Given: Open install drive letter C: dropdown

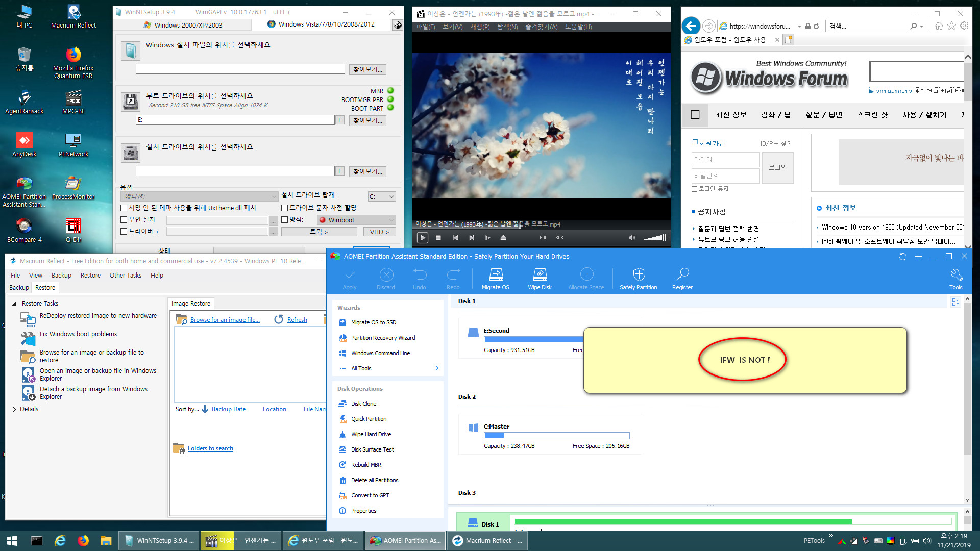Looking at the screenshot, I should [382, 196].
